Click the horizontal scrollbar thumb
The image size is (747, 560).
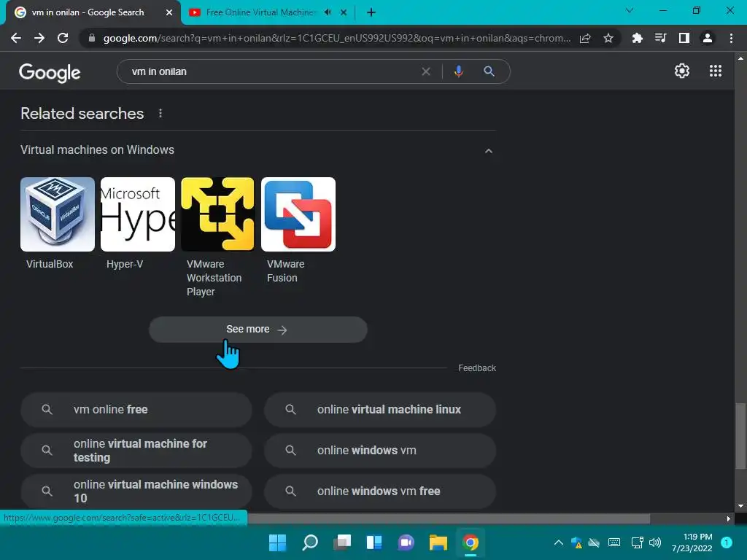pyautogui.click(x=448, y=518)
